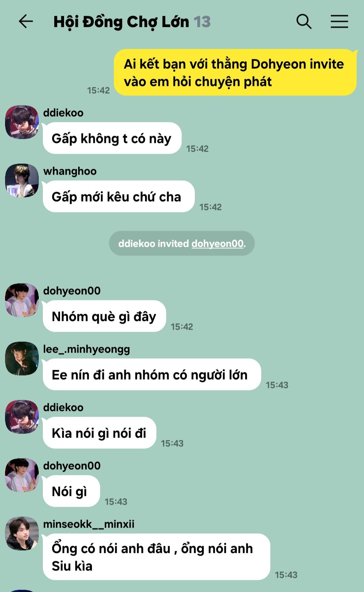
Task: Open the chat search magnifier
Action: tap(304, 22)
